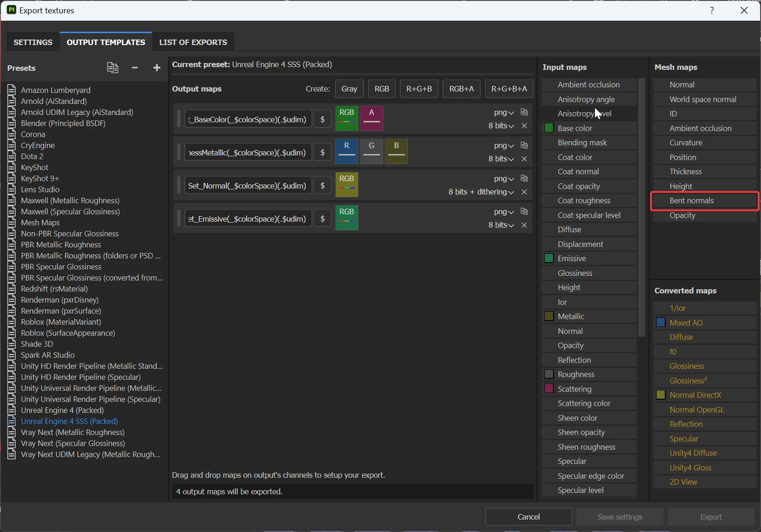Click the Input maps vertical scrollbar

pos(642,207)
